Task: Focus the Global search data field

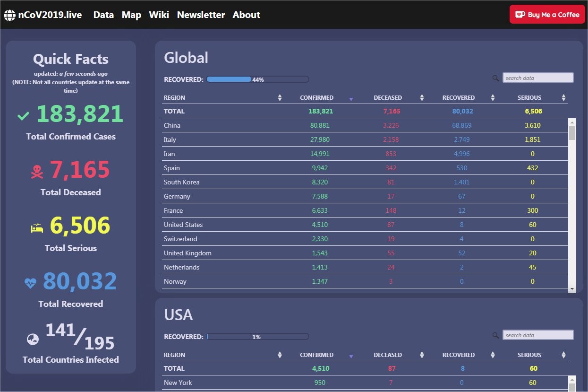Action: [538, 78]
